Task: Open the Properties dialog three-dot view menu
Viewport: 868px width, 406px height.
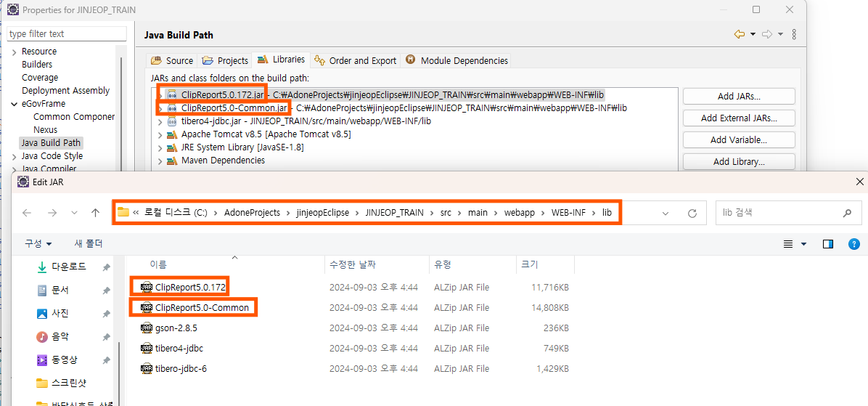Action: 795,34
